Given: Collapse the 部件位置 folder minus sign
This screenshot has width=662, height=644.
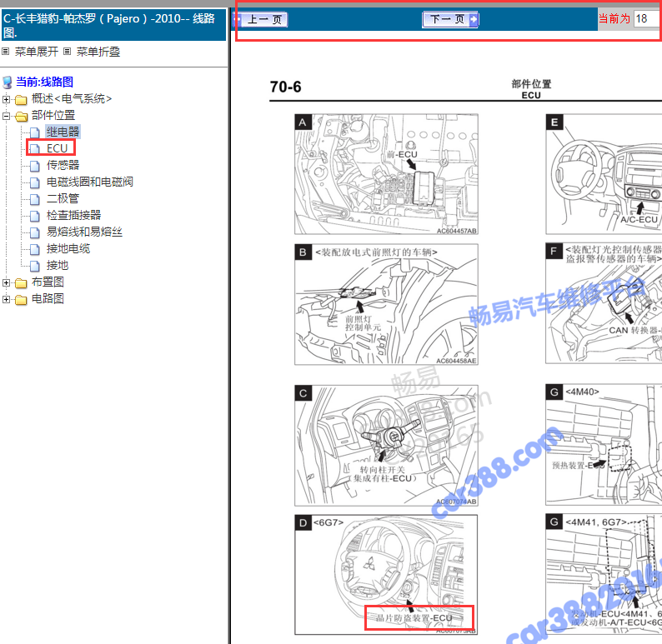Looking at the screenshot, I should click(6, 116).
